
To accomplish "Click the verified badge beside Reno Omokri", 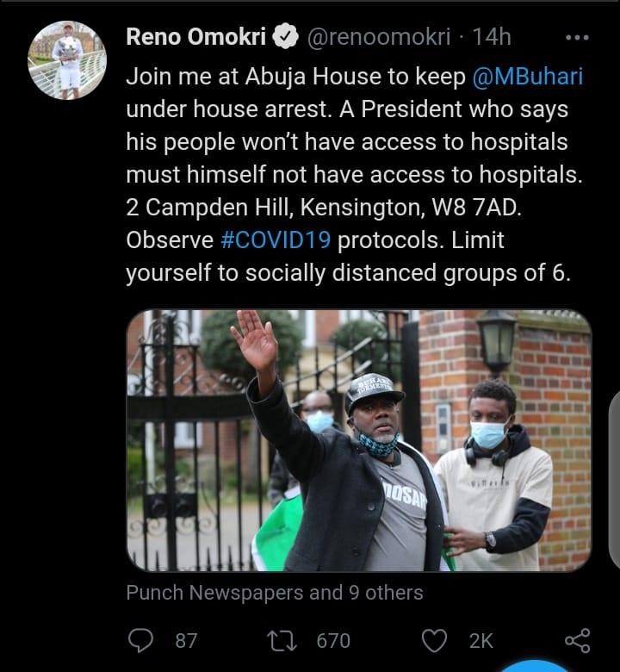I will 287,37.
